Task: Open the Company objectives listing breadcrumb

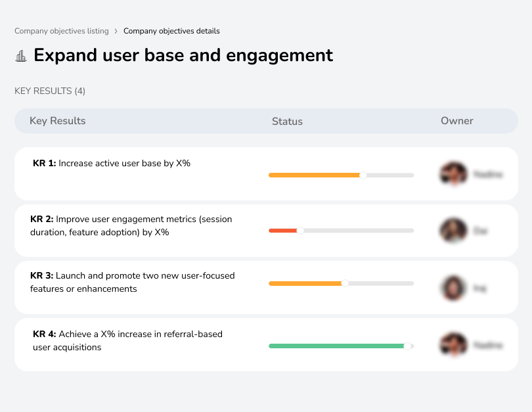Action: click(x=61, y=31)
